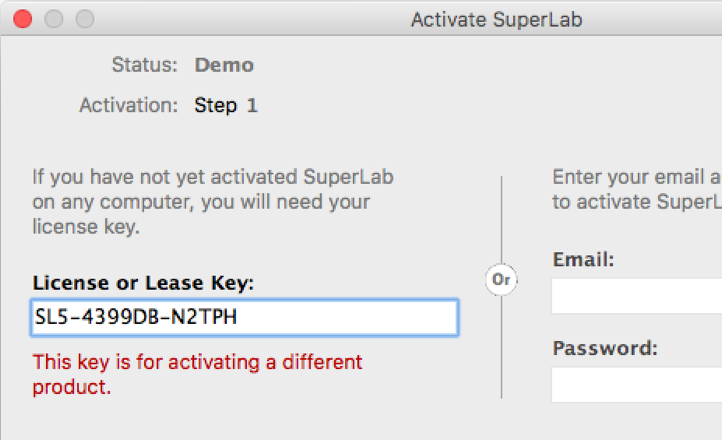The height and width of the screenshot is (440, 722).
Task: Click the license key instruction paragraph
Action: [212, 202]
